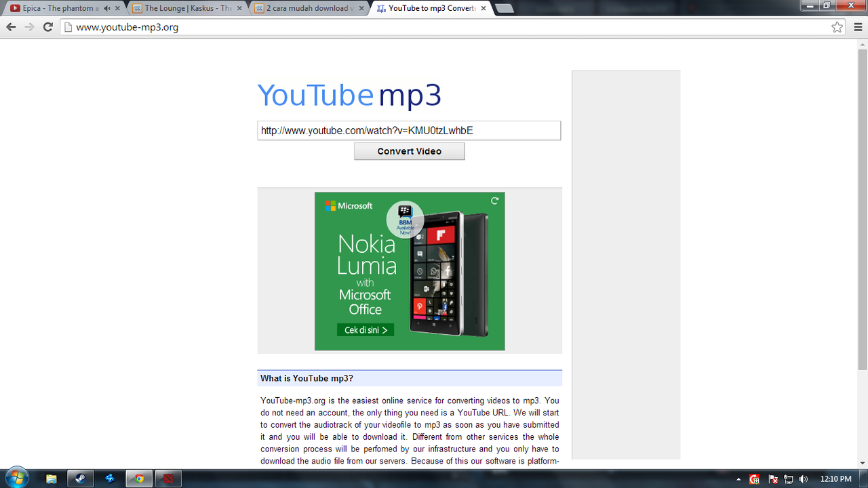Click the refresh icon on the Nokia ad
868x488 pixels.
pyautogui.click(x=495, y=201)
